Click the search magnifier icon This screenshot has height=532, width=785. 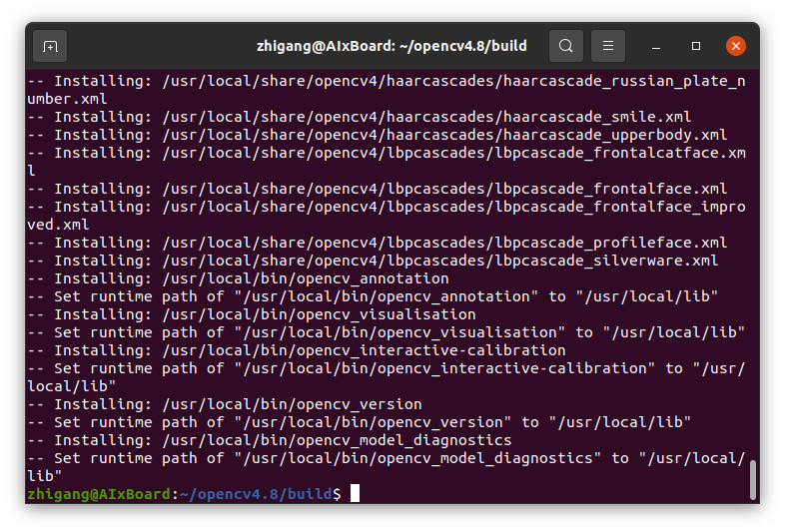click(x=565, y=46)
